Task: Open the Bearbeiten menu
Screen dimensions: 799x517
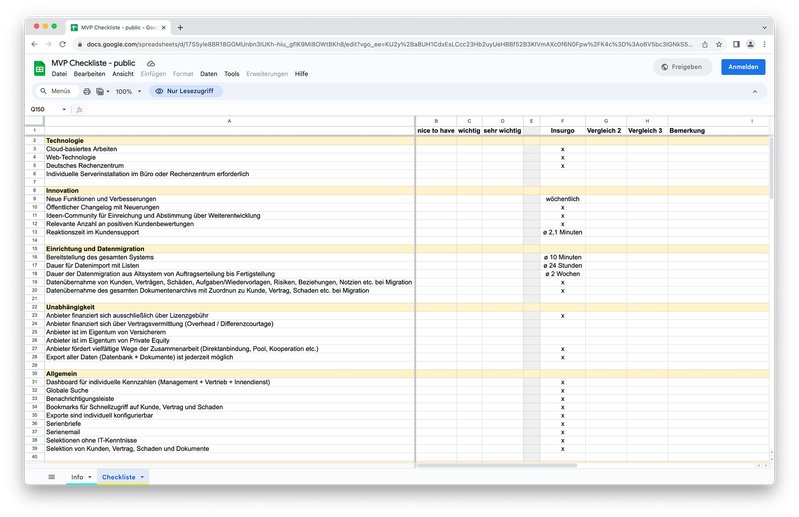Action: [89, 74]
